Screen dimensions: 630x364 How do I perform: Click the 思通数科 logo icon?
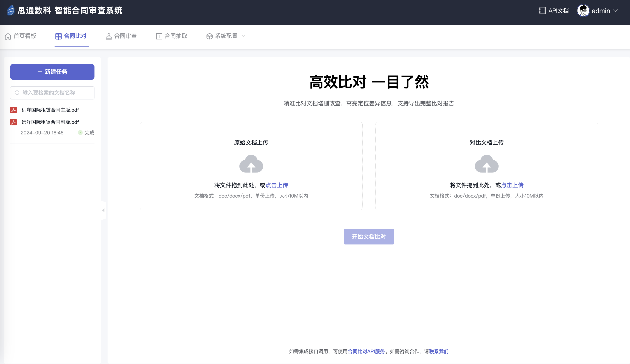11,11
